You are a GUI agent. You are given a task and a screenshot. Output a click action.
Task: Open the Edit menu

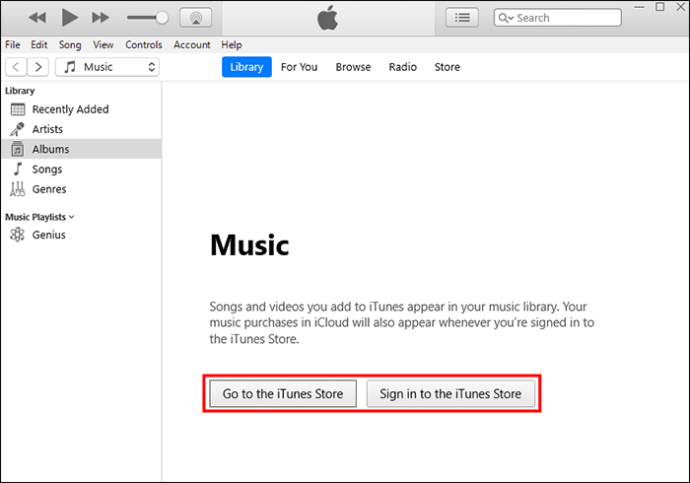pos(39,44)
